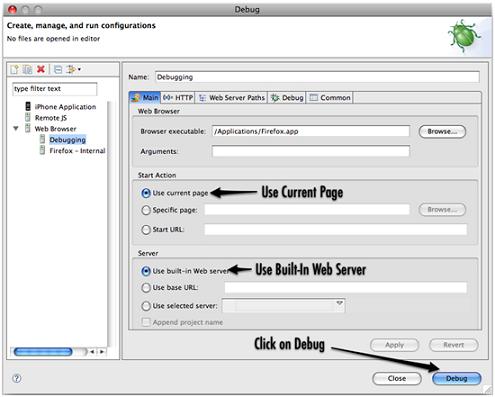Click the Revert button
This screenshot has height=397, width=495.
point(454,345)
